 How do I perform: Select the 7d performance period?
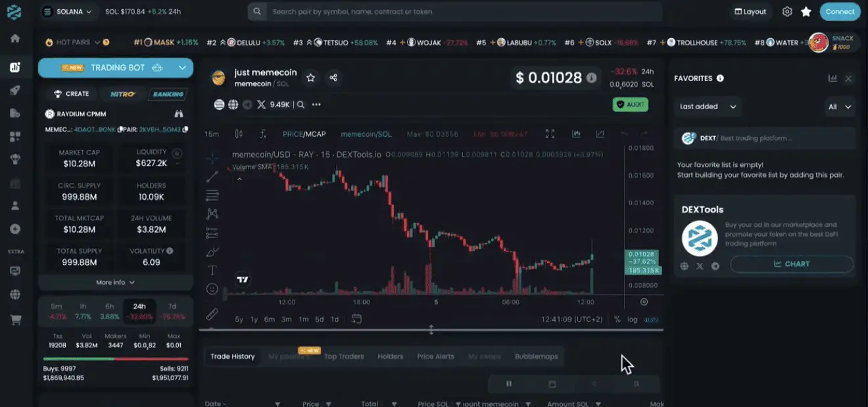pos(172,311)
